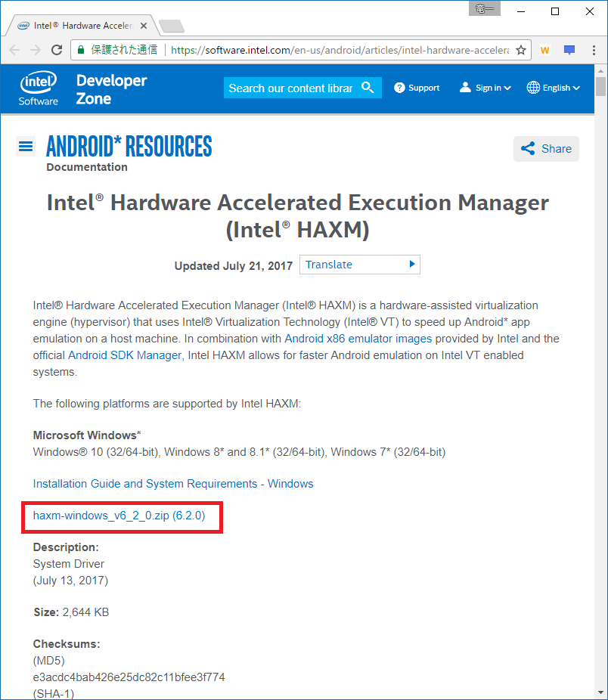608x700 pixels.
Task: Click the address bar URL
Action: (x=340, y=50)
